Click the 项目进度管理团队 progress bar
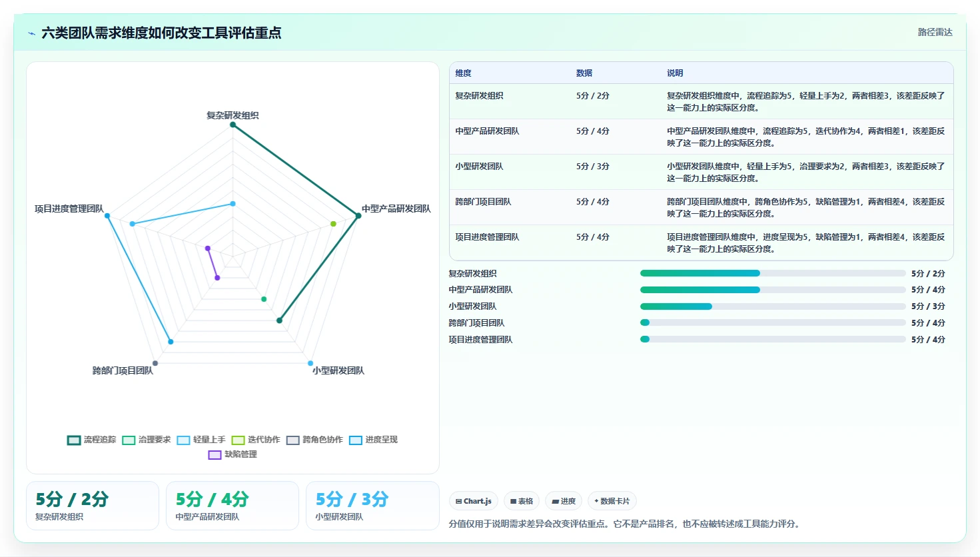The height and width of the screenshot is (557, 980). (773, 339)
